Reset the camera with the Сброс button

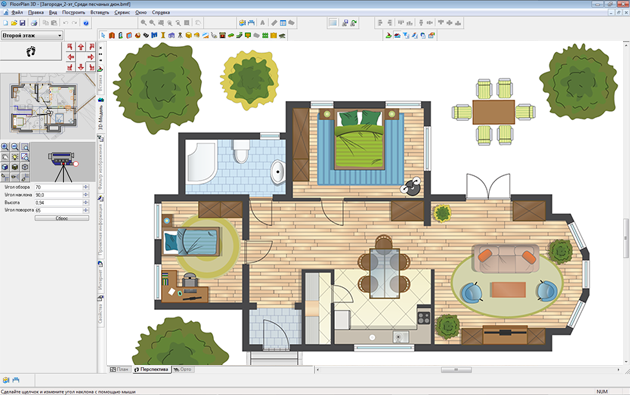click(61, 218)
